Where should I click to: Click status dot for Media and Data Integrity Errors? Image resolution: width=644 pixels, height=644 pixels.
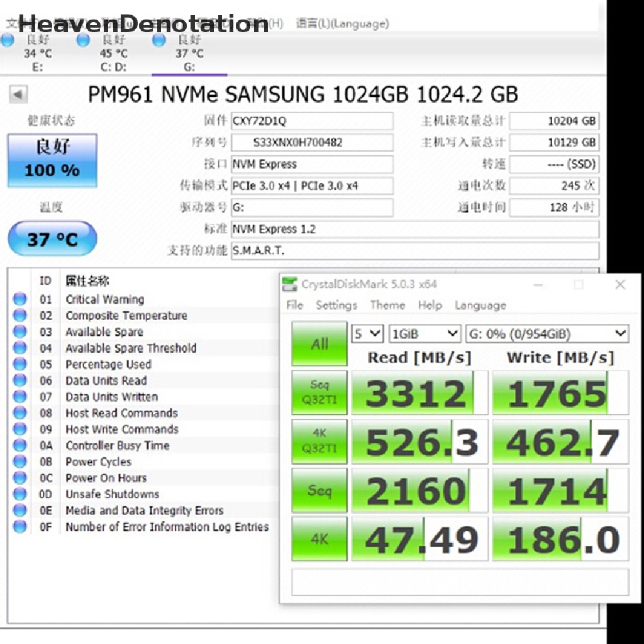pyautogui.click(x=19, y=510)
